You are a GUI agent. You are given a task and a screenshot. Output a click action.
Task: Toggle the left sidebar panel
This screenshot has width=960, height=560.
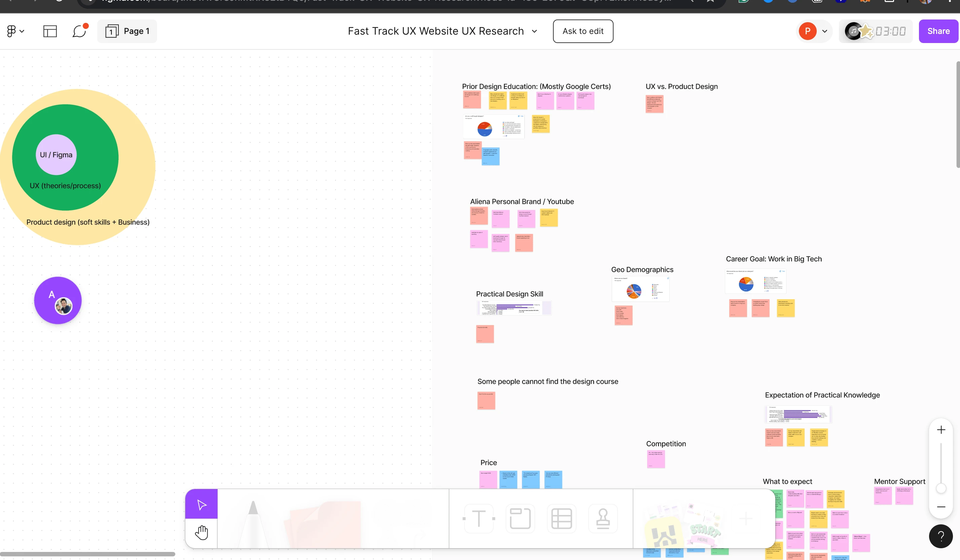coord(50,31)
